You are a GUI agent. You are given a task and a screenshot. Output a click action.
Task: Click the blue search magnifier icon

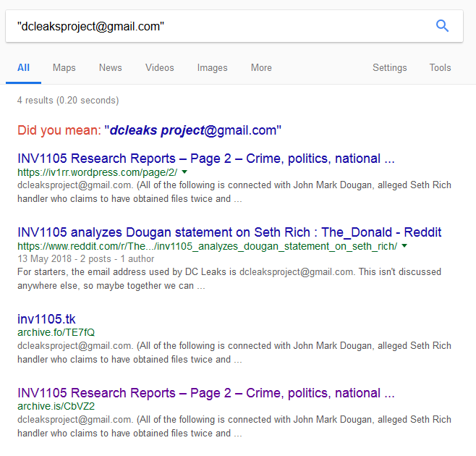tap(442, 26)
